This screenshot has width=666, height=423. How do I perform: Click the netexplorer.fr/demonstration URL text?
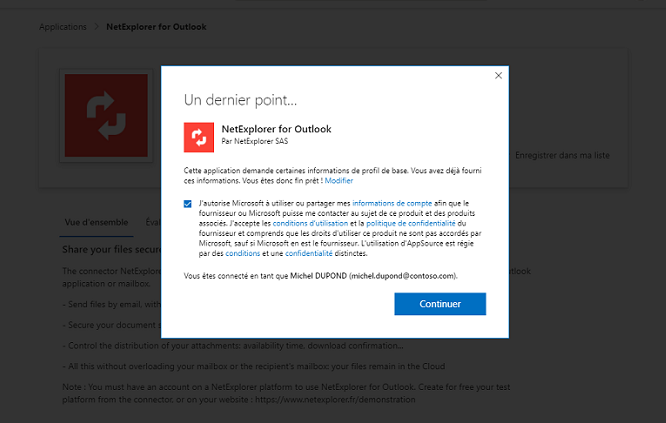point(335,400)
